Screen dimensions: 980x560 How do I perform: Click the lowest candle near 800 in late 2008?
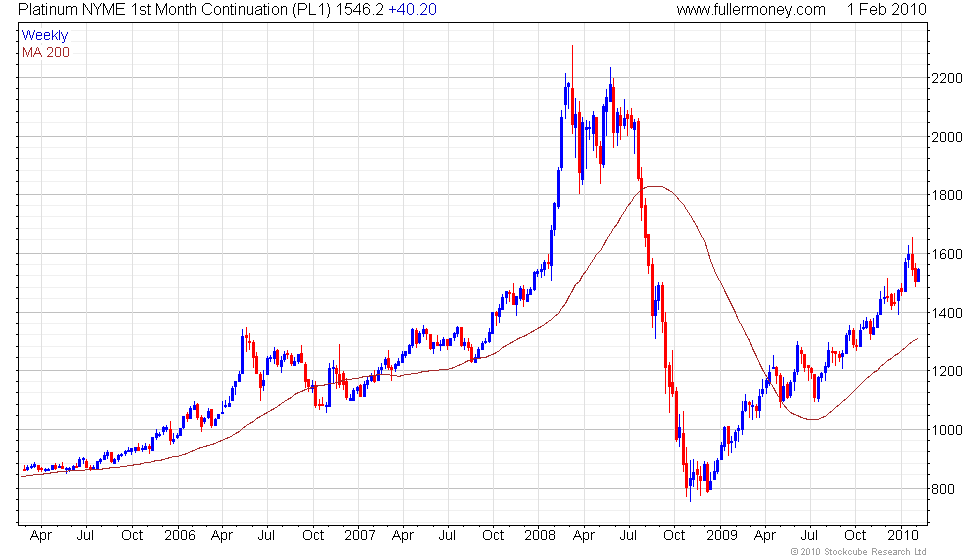[691, 481]
